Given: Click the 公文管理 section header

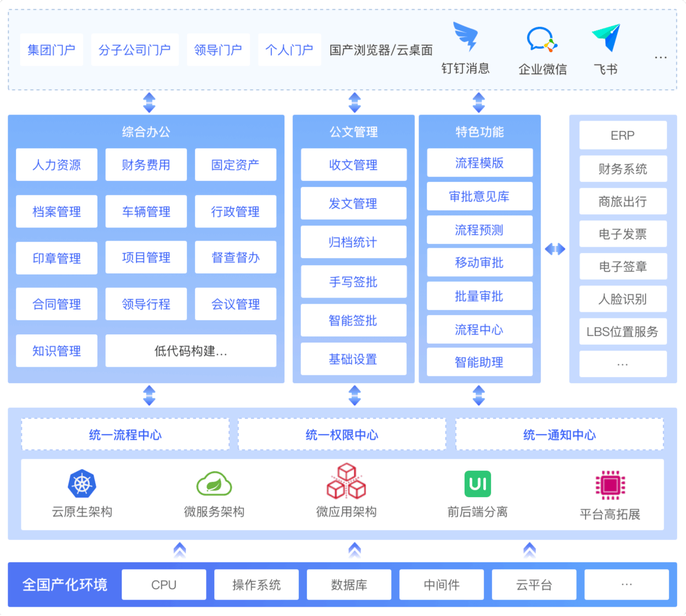Looking at the screenshot, I should click(353, 132).
